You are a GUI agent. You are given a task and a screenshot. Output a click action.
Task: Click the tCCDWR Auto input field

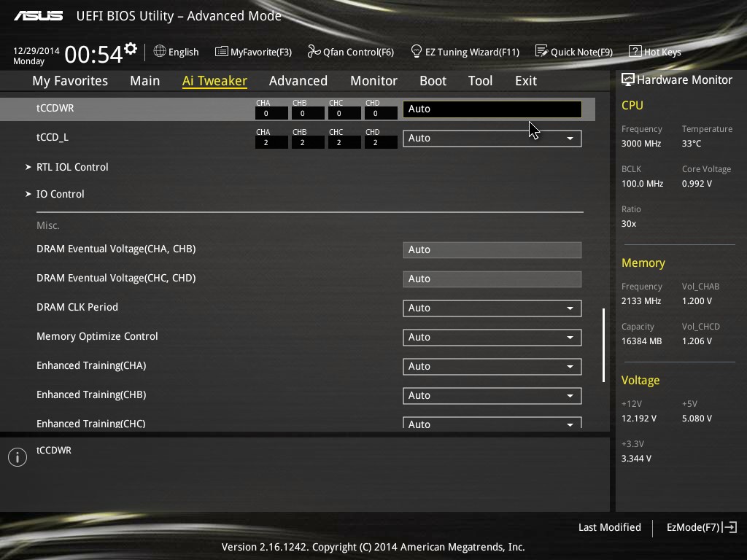pos(492,109)
